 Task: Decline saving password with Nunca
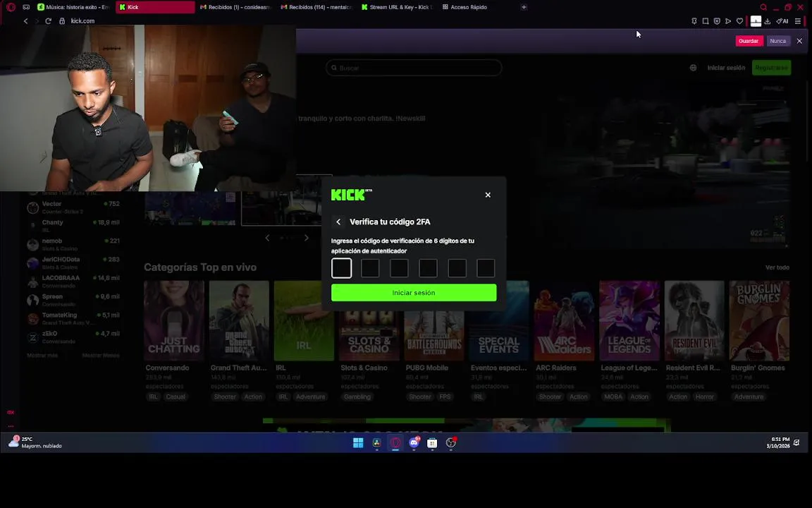778,41
